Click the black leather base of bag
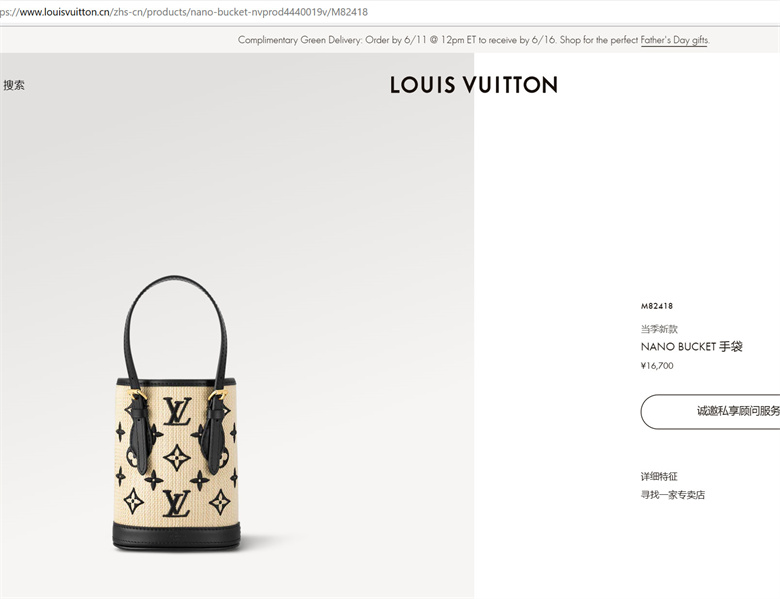 [176, 536]
